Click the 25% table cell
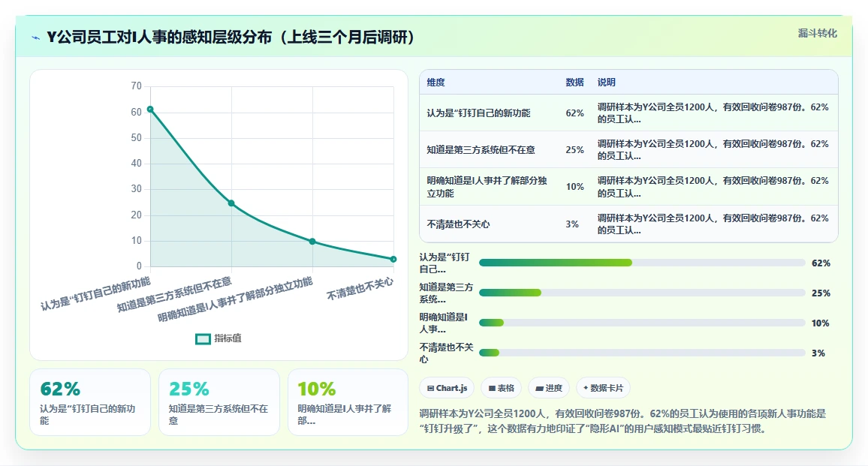The height and width of the screenshot is (466, 868). tap(574, 150)
